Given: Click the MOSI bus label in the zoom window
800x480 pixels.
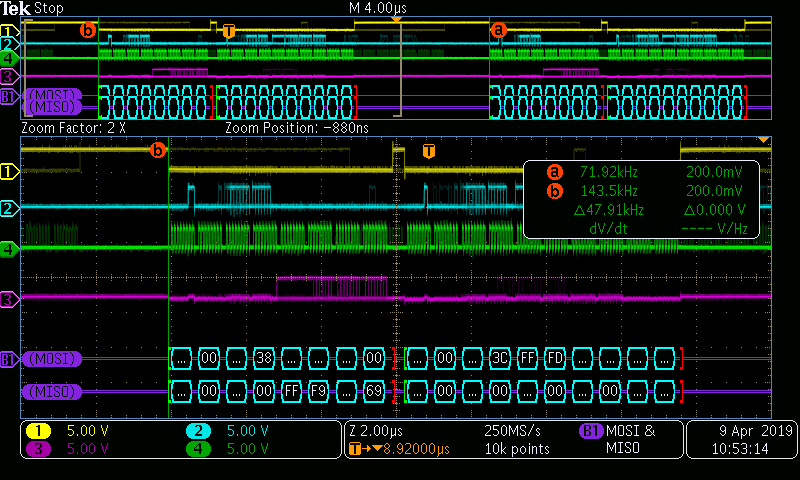Looking at the screenshot, I should click(52, 359).
